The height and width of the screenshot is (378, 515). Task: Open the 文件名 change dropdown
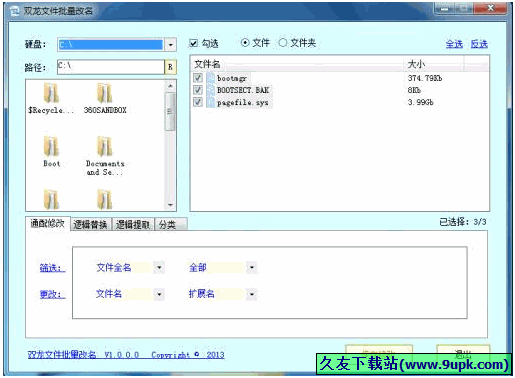click(159, 294)
